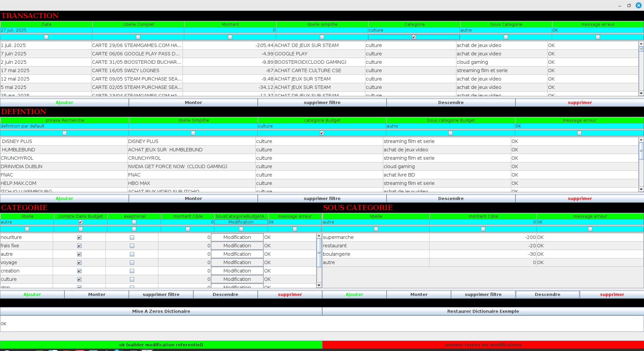Screen dimensions: 644x351
Task: Toggle 'compte Dans Budget' for nouriture row
Action: pyautogui.click(x=80, y=238)
